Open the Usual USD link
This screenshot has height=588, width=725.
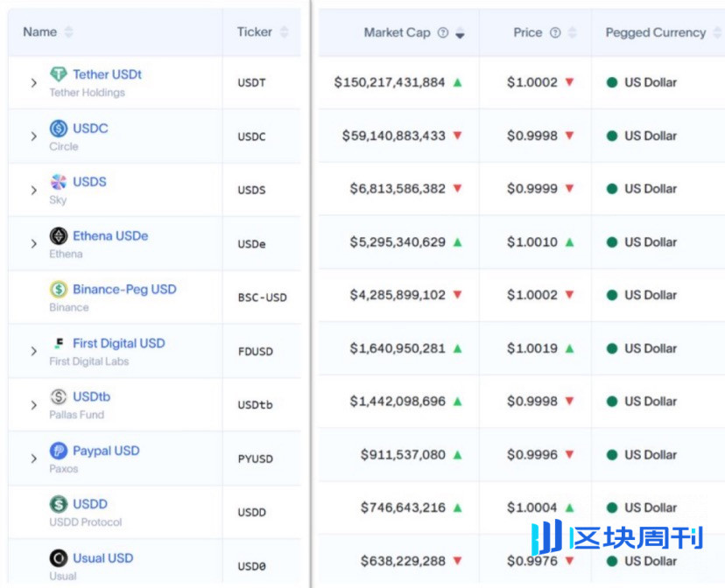(103, 558)
